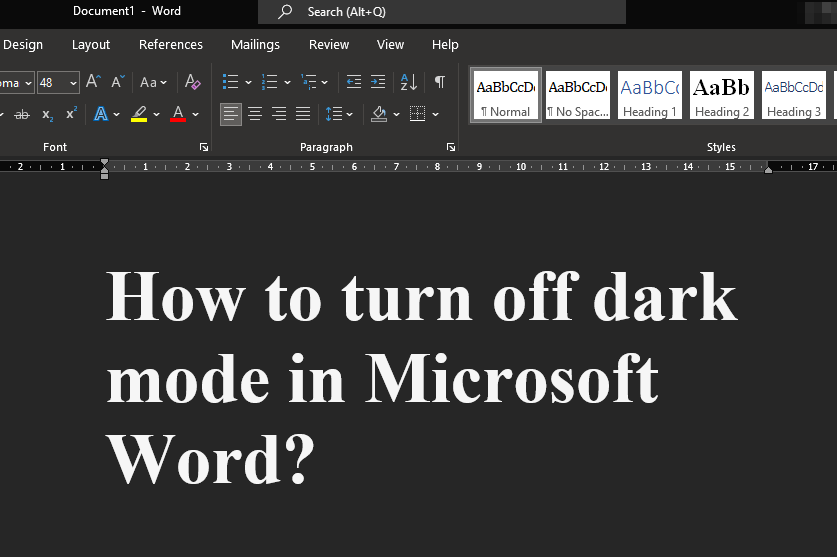Open font name dropdown arrow
The height and width of the screenshot is (557, 837).
[x=28, y=83]
